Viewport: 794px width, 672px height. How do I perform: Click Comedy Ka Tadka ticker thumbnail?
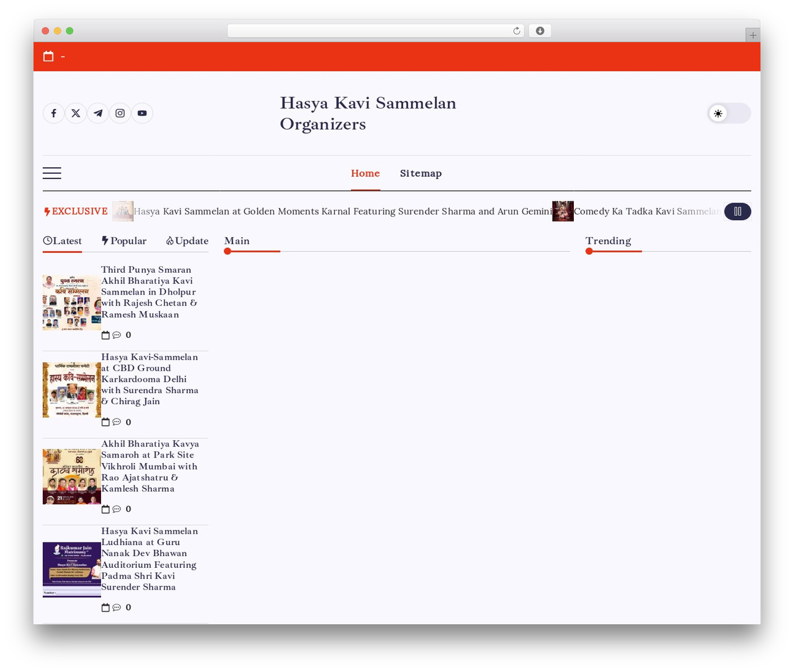coord(563,211)
